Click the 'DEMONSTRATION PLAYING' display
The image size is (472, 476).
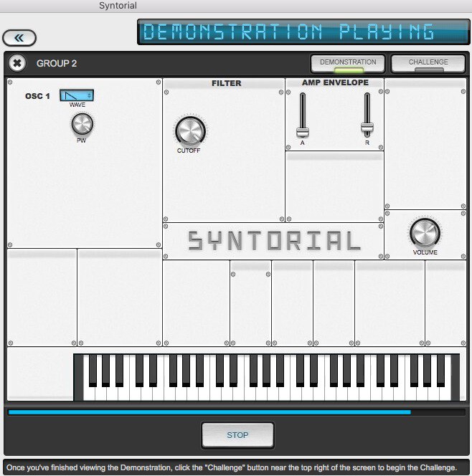tap(303, 32)
